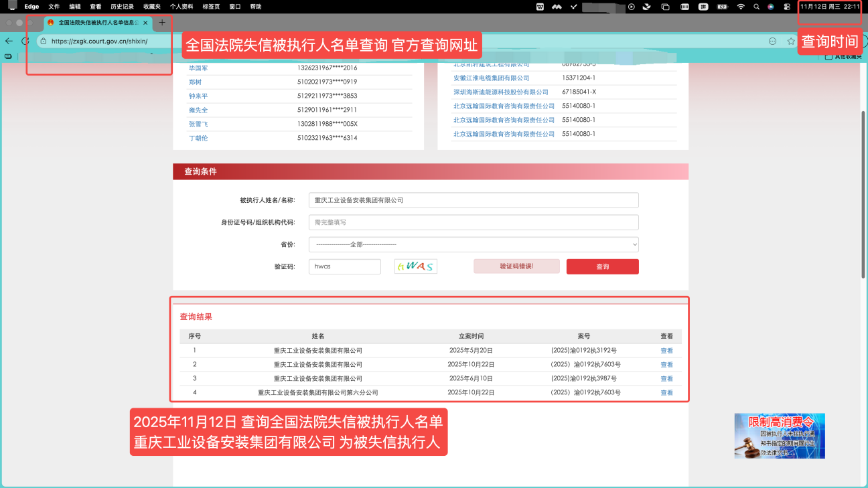Viewport: 868px width, 488px height.
Task: Click 查看 for the 第六分公司 row
Action: [x=666, y=393]
